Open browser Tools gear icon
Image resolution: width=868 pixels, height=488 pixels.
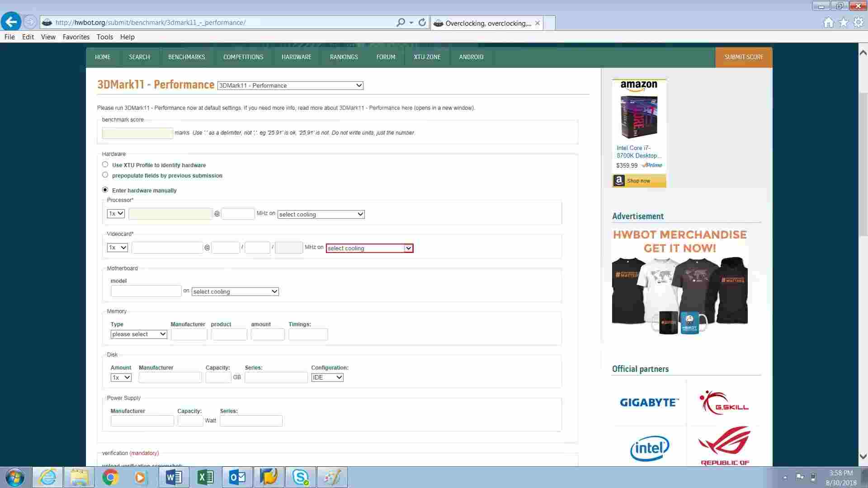coord(858,23)
